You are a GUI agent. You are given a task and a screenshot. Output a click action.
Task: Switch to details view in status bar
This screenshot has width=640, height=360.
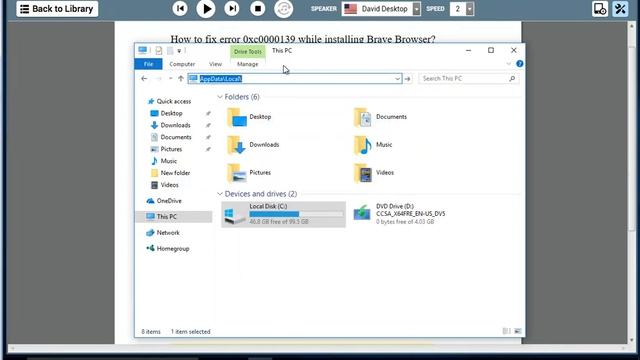pos(506,331)
